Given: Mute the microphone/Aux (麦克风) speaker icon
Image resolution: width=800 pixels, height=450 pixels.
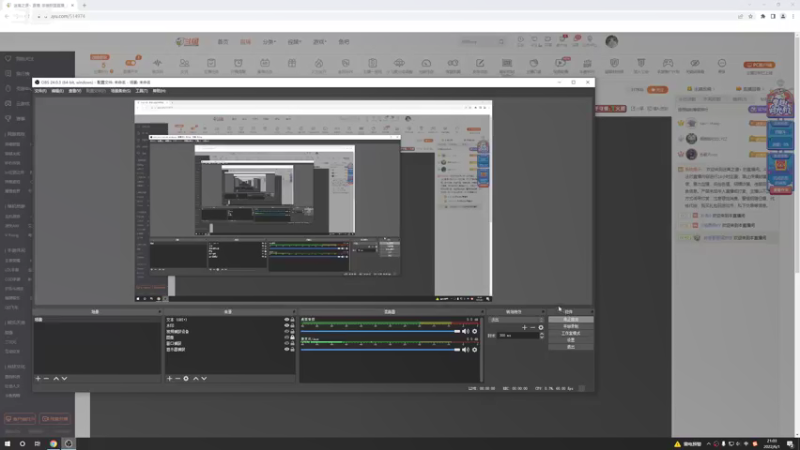Looking at the screenshot, I should coord(465,350).
